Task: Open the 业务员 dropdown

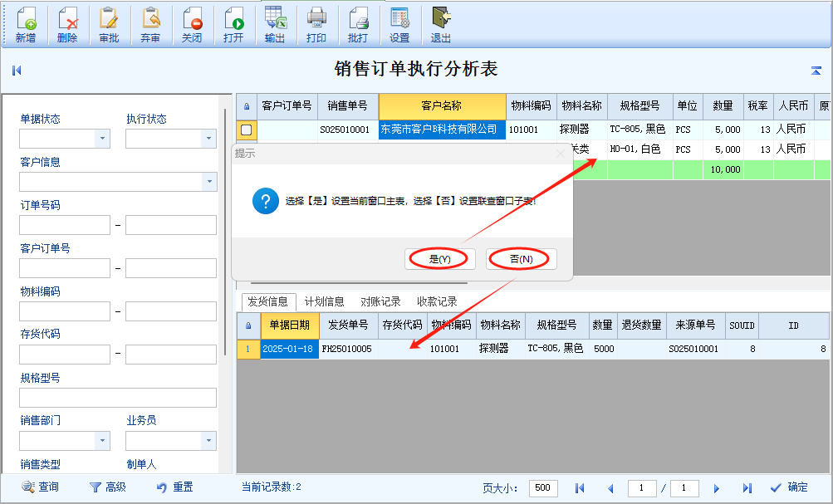Action: click(208, 440)
